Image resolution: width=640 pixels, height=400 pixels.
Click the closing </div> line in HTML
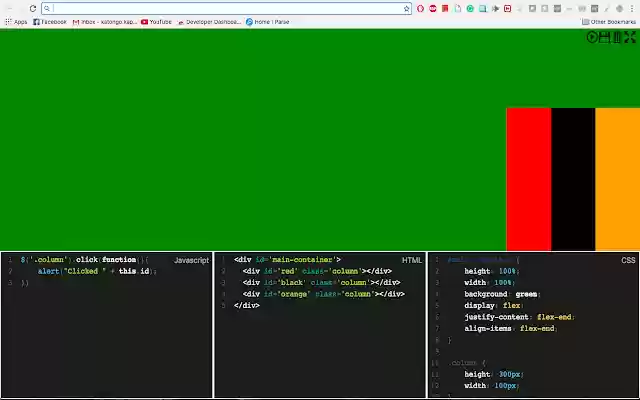[247, 306]
